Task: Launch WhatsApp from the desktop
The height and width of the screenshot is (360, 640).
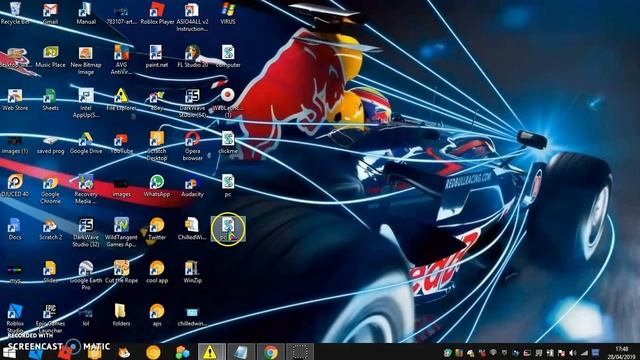Action: tap(157, 186)
